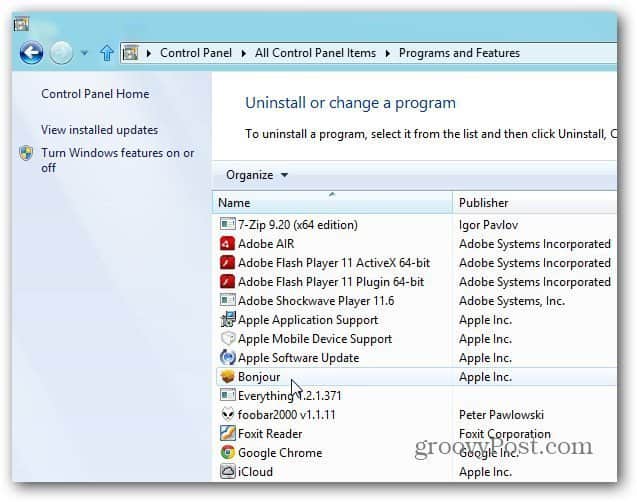Click the Control Panel icon in address bar

point(130,53)
